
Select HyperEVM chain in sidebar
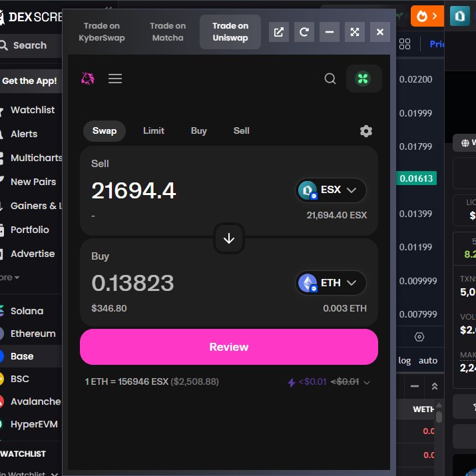point(31,424)
